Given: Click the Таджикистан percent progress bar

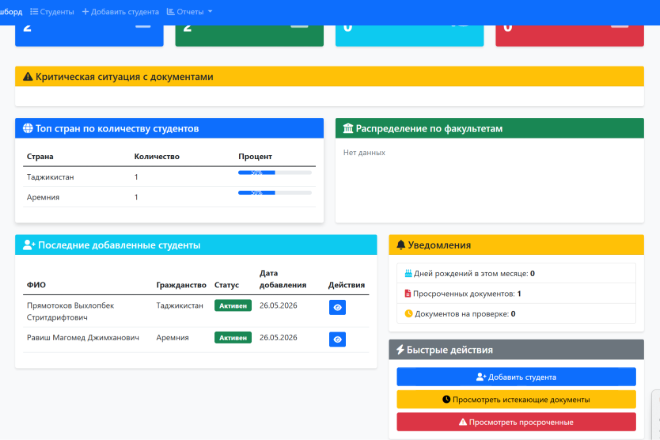Looking at the screenshot, I should point(275,173).
